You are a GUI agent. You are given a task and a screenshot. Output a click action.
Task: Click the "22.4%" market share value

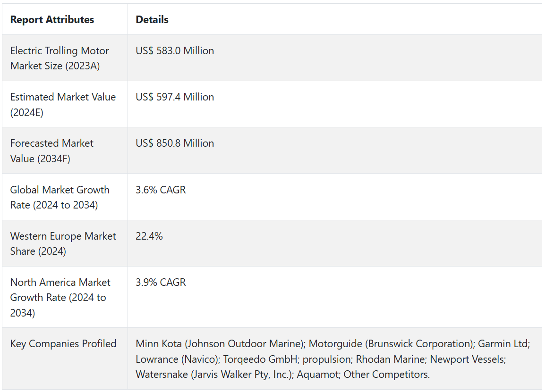point(149,236)
